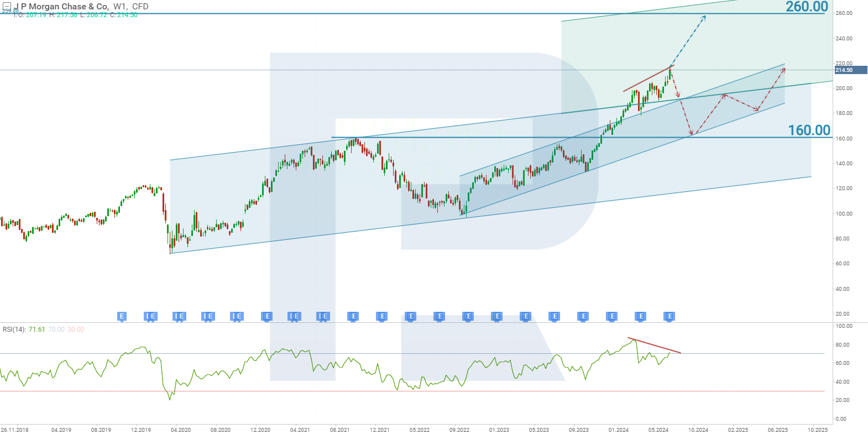Collapse the chart legend with the minus box
Screen dimensions: 868x434
(x=7, y=7)
